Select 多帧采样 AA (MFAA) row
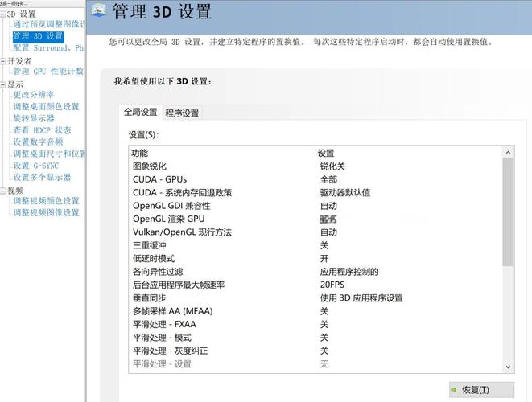The image size is (532, 402). [x=315, y=311]
